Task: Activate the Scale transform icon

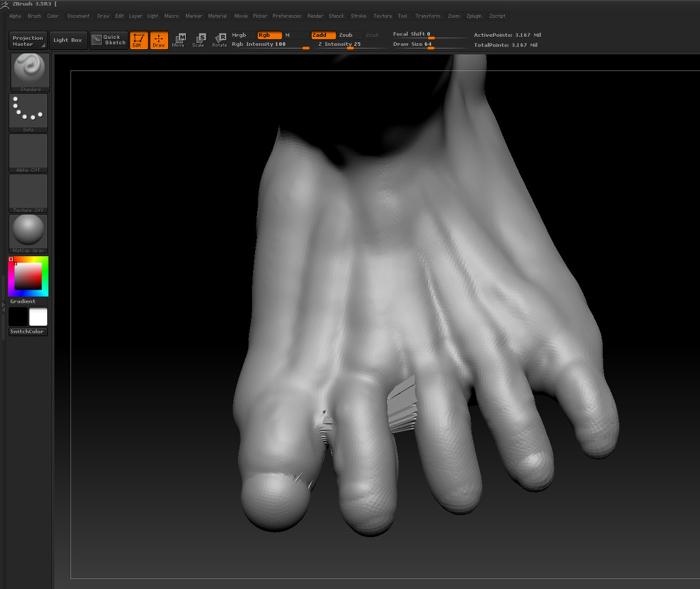Action: 198,40
